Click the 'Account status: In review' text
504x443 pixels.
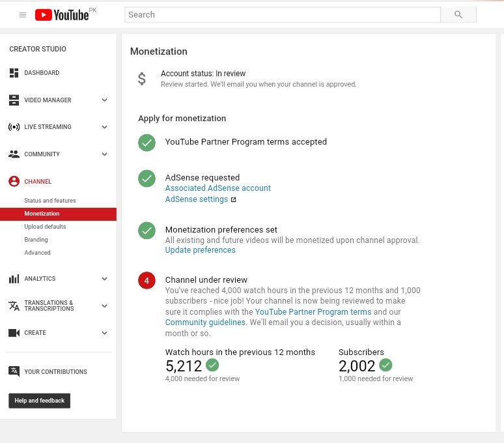203,74
